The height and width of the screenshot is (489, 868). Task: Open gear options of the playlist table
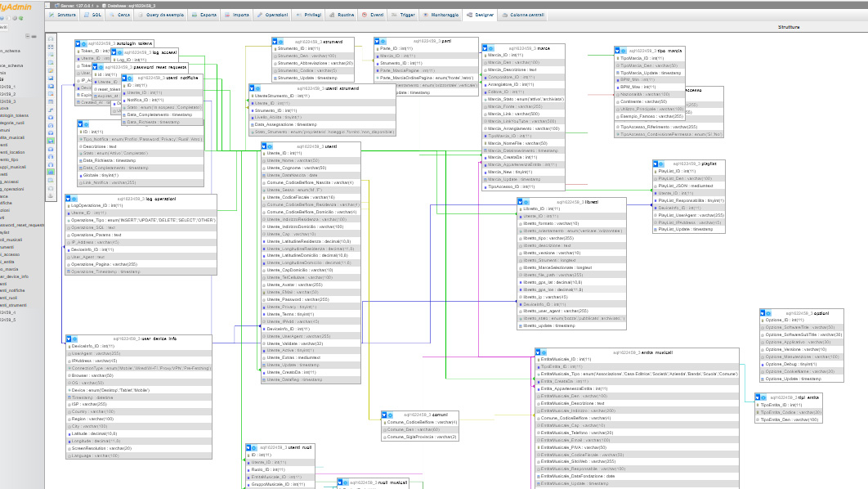[x=661, y=164]
